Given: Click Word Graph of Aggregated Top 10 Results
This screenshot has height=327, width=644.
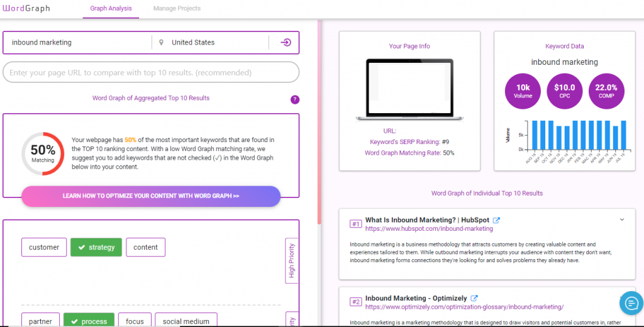Looking at the screenshot, I should [151, 98].
